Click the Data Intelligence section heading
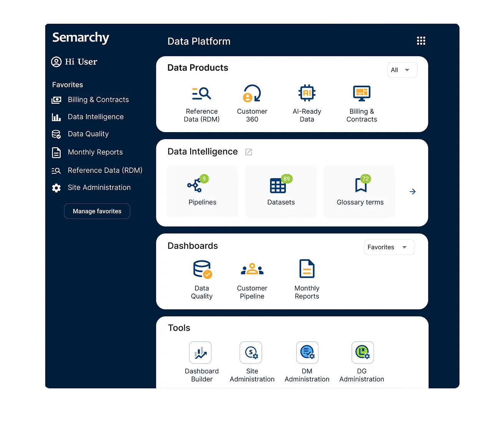504x421 pixels. [202, 152]
